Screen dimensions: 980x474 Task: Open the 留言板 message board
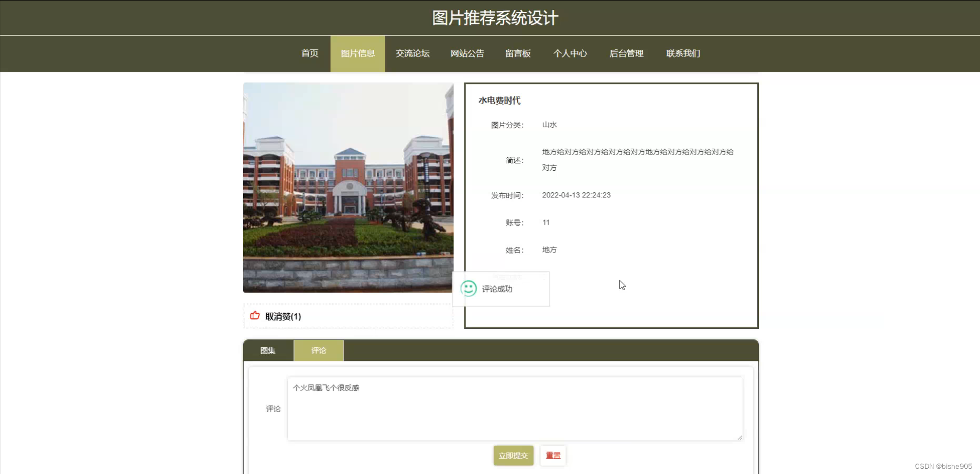pyautogui.click(x=518, y=53)
